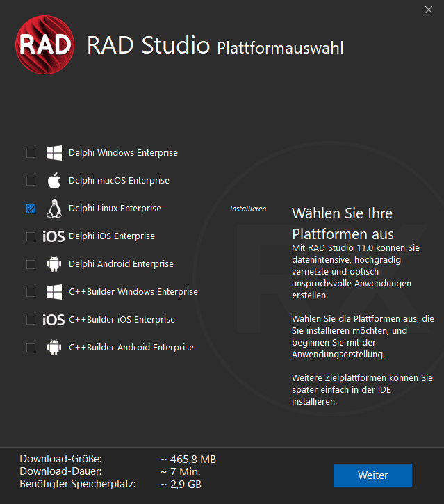Check the C++Builder iOS Enterprise box
444x504 pixels.
(x=31, y=320)
